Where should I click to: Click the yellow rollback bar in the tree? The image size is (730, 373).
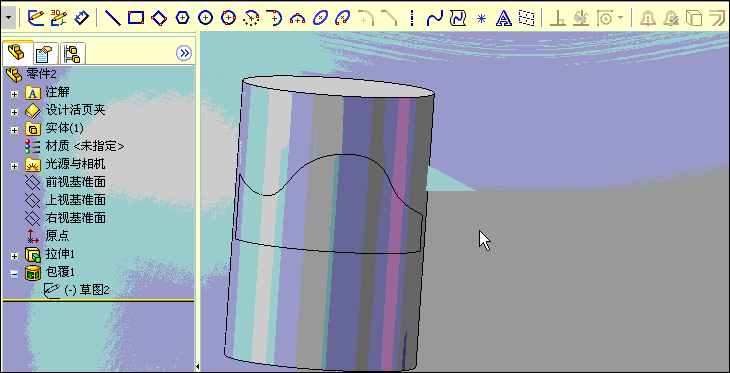tap(98, 301)
